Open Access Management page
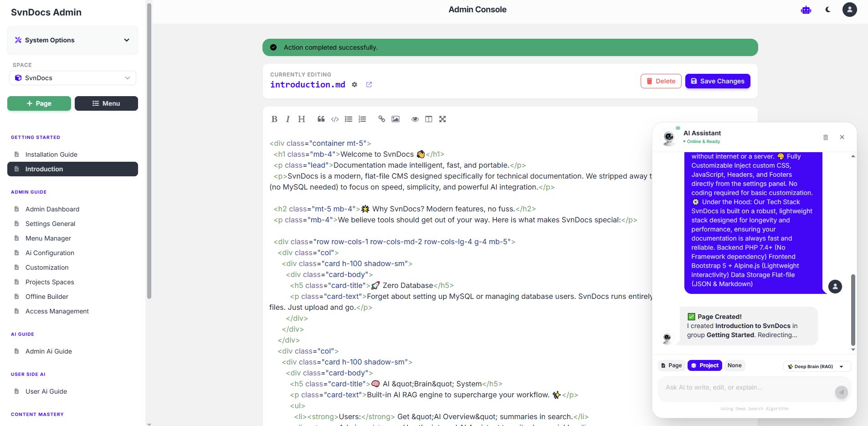 [x=72, y=311]
